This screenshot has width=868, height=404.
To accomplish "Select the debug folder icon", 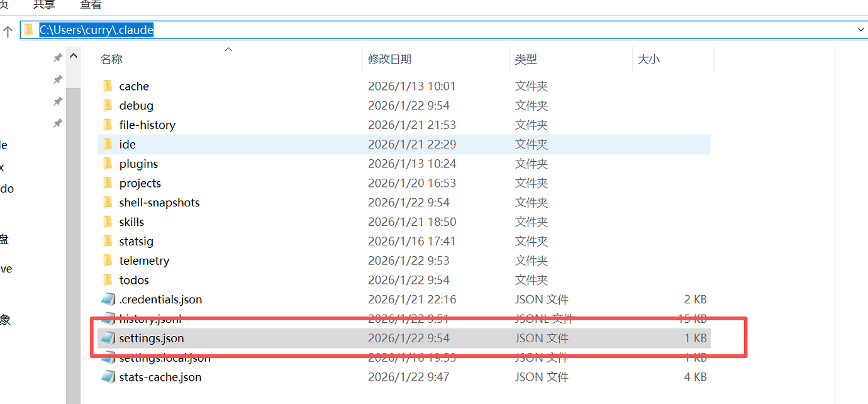I will (x=108, y=106).
